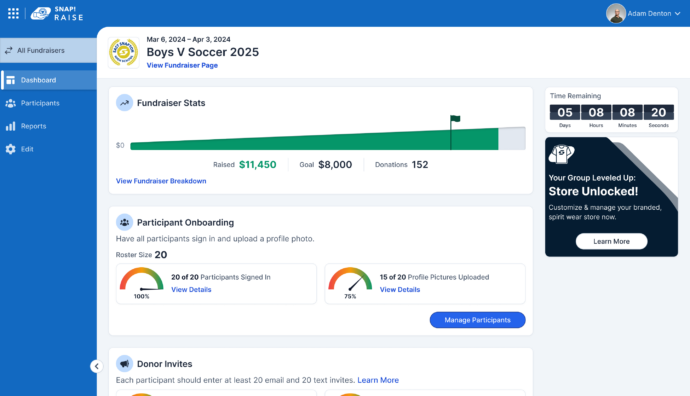Click the school logo thumbnail

124,52
